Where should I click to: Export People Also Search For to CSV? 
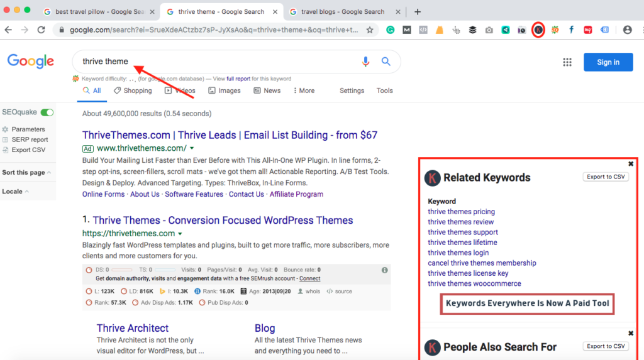(606, 346)
